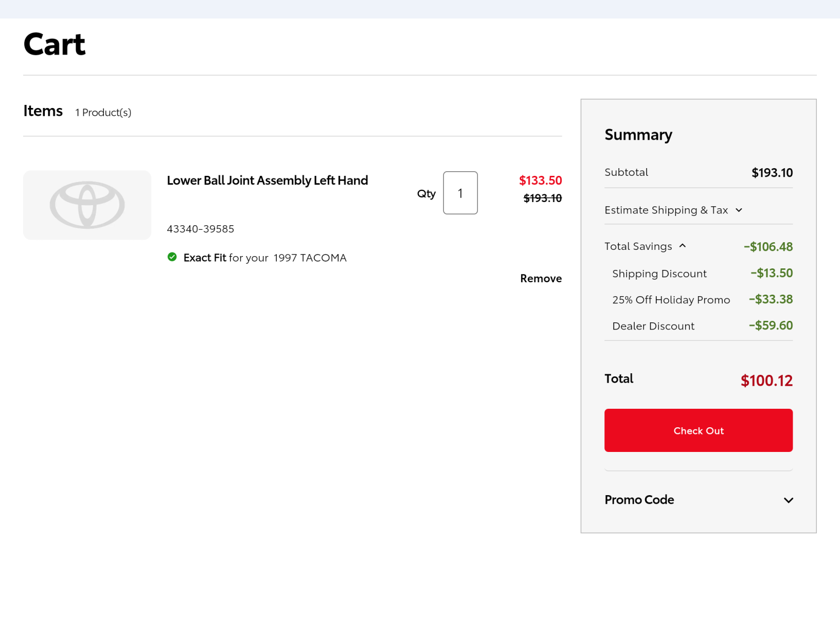Click the green Exact Fit checkmark icon
Screen dimensions: 840x617
pos(172,257)
